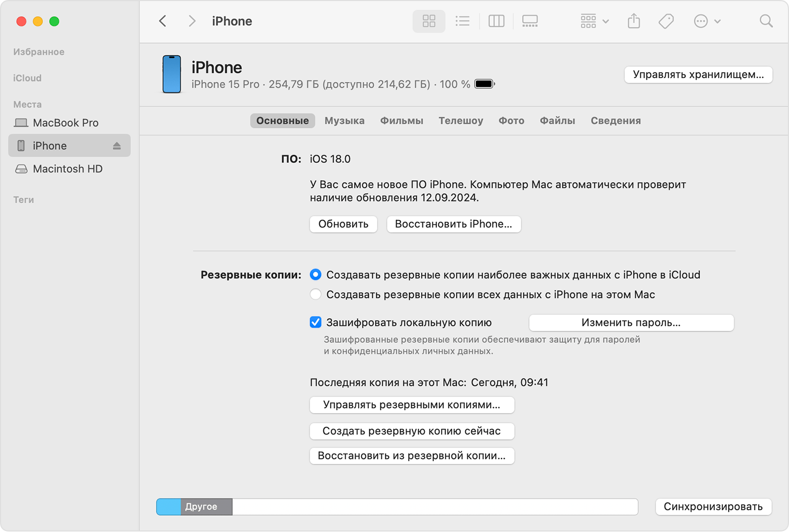
Task: Click Изменить пароль button
Action: tap(631, 323)
